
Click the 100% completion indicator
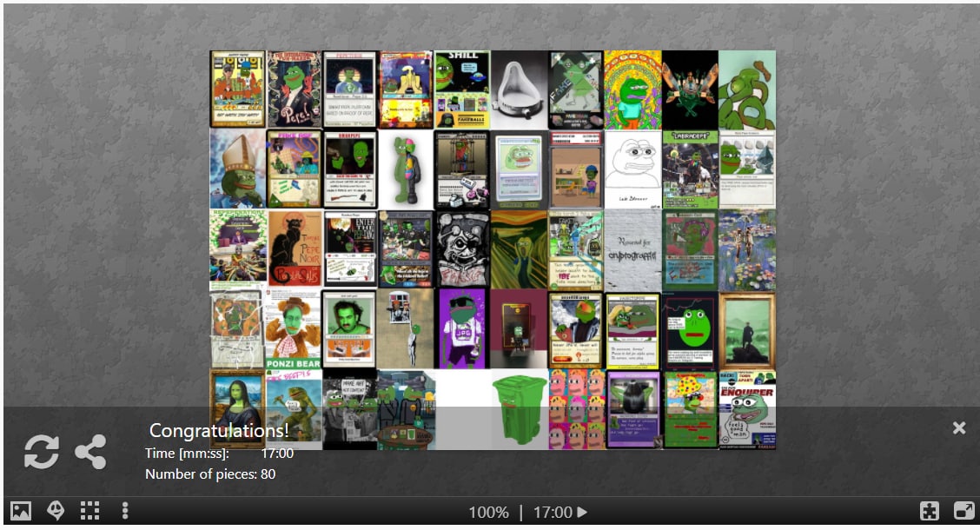(489, 513)
